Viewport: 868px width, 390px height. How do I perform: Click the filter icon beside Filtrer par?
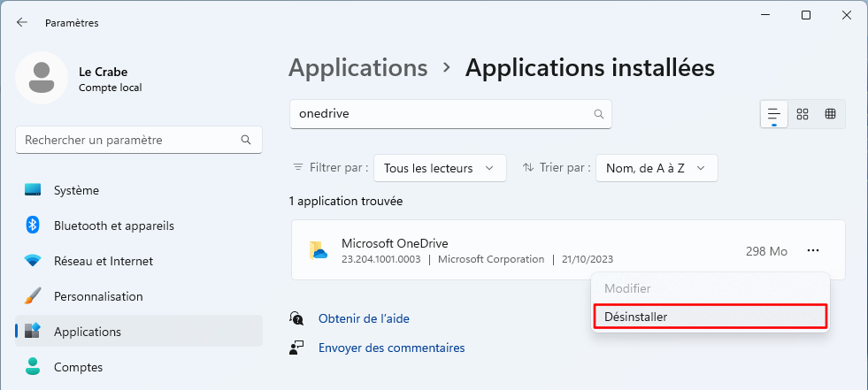pos(298,167)
